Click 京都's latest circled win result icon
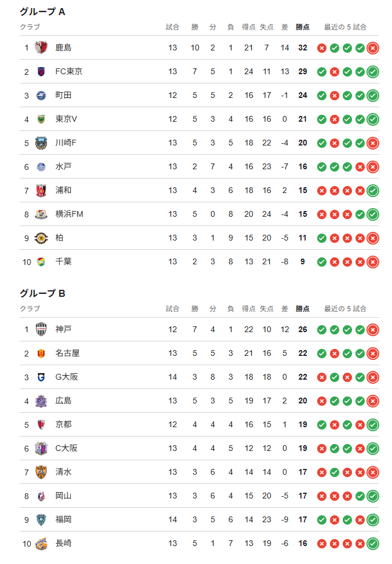The height and width of the screenshot is (564, 392). coord(373,424)
